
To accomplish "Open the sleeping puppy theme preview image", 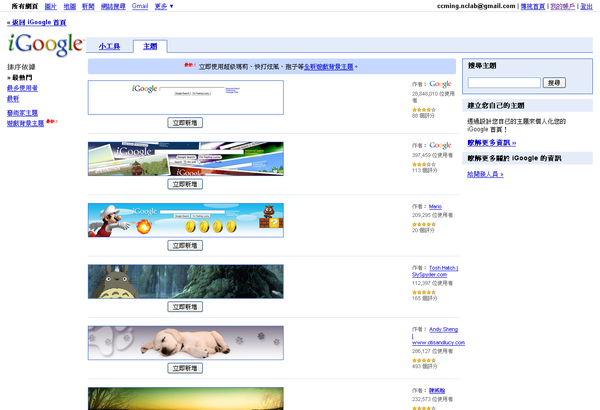I will pyautogui.click(x=186, y=343).
